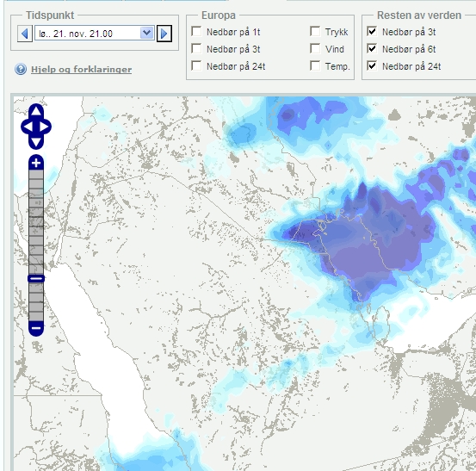Toggle the Vind checkbox
Viewport: 476px width, 471px height.
[315, 48]
